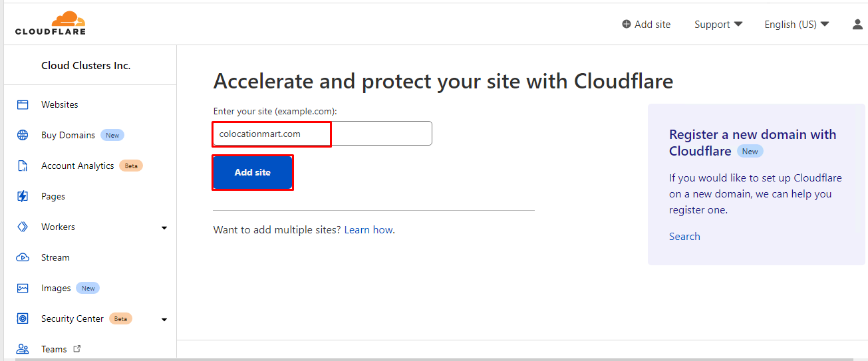Click the Security Center icon

23,318
